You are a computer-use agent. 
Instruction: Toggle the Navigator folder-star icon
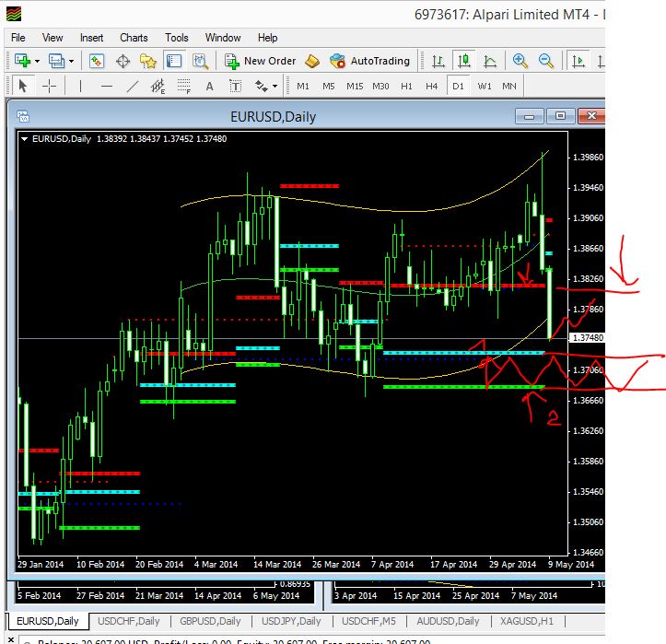148,61
